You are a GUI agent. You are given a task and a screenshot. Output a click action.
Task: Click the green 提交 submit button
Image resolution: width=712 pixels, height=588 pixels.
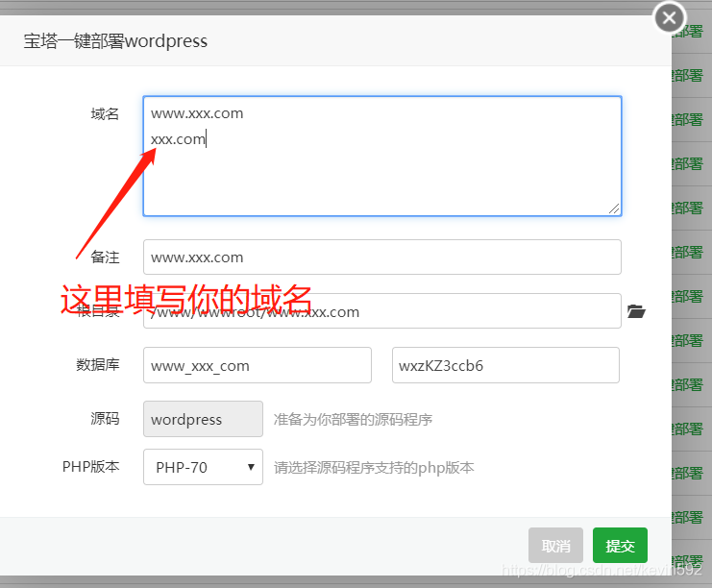pyautogui.click(x=621, y=546)
